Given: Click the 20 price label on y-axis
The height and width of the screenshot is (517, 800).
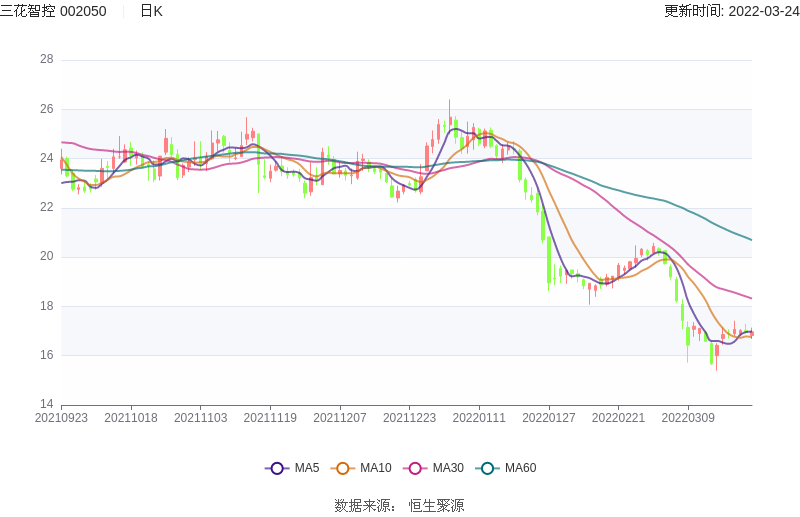Looking at the screenshot, I should (46, 256).
